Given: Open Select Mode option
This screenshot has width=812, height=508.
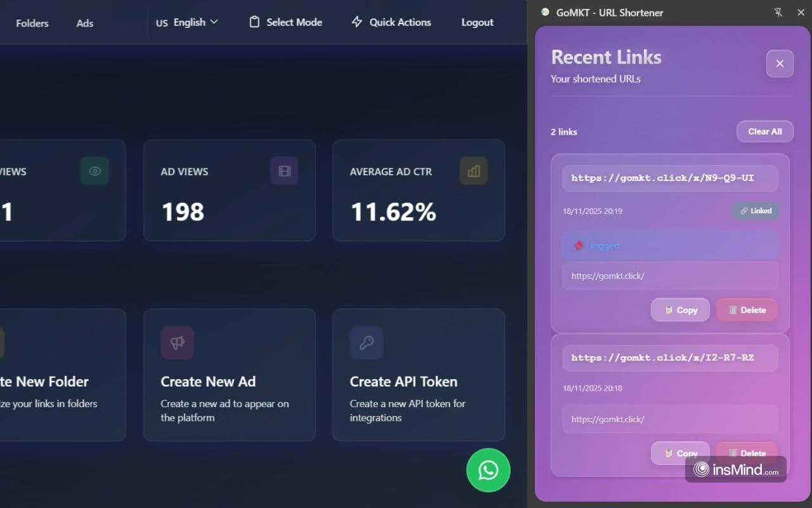Looking at the screenshot, I should click(x=285, y=22).
